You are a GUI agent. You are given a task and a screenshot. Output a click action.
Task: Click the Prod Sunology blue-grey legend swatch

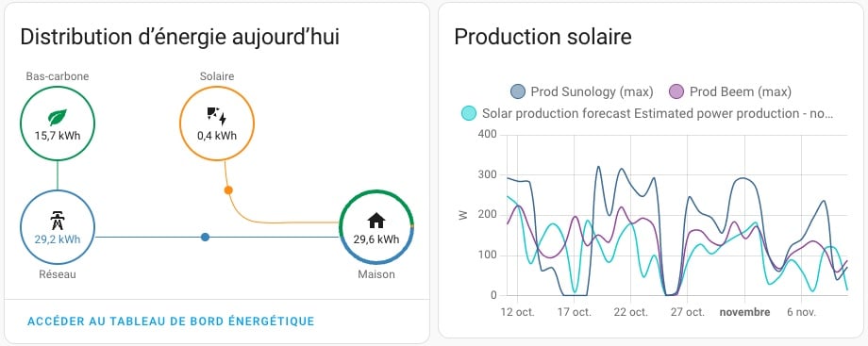tap(518, 91)
